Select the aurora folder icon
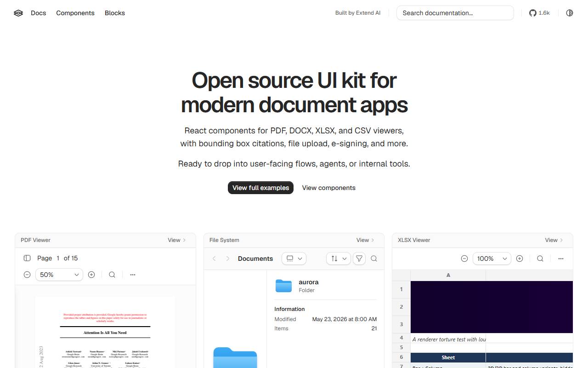588x368 pixels. [x=283, y=286]
